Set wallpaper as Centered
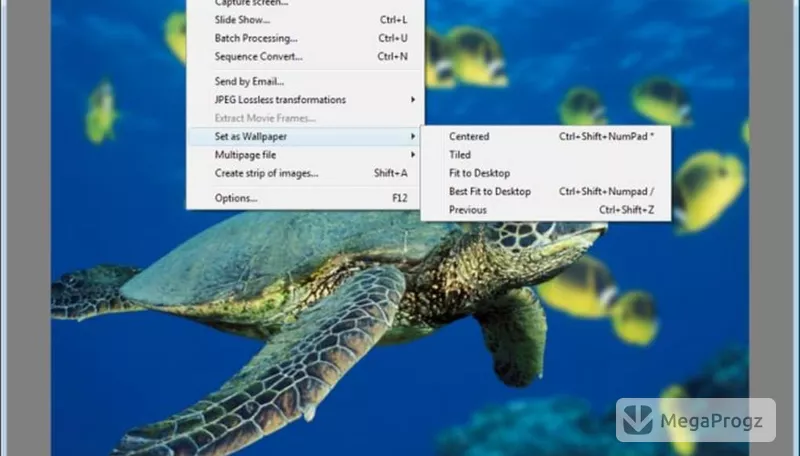The image size is (800, 456). click(545, 136)
